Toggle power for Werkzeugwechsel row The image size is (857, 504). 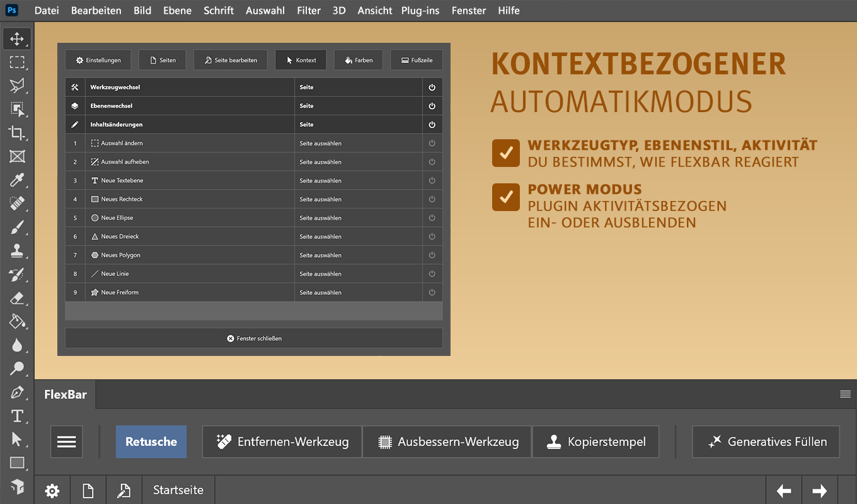432,87
